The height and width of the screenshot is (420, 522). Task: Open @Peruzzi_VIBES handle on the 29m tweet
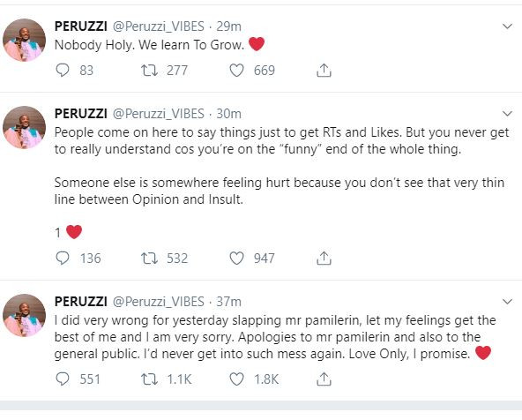point(159,26)
